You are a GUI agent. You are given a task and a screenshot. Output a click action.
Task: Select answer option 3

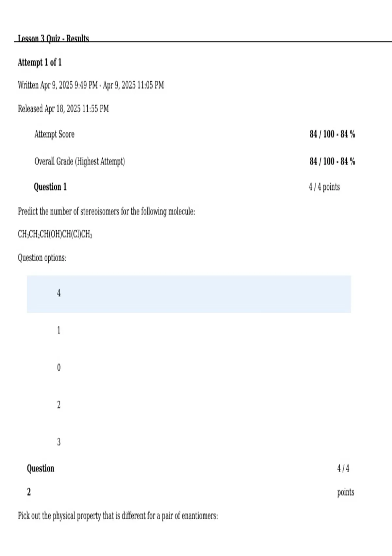pyautogui.click(x=59, y=442)
